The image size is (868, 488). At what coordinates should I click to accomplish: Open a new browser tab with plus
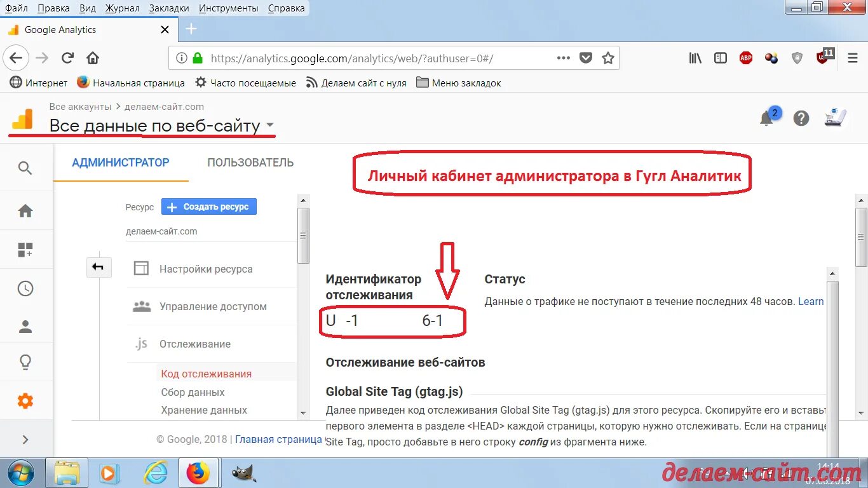(191, 29)
